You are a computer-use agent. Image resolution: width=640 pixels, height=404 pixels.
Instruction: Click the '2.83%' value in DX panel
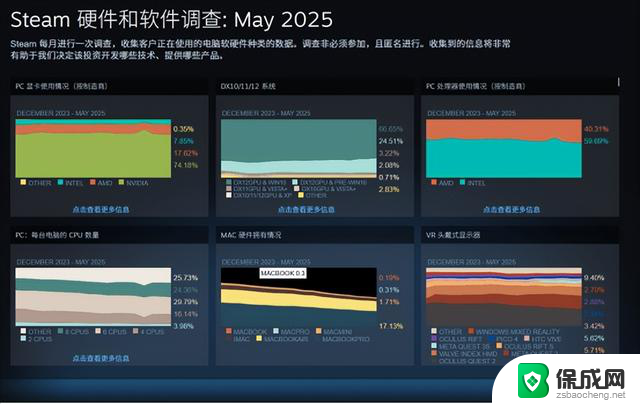pos(389,189)
